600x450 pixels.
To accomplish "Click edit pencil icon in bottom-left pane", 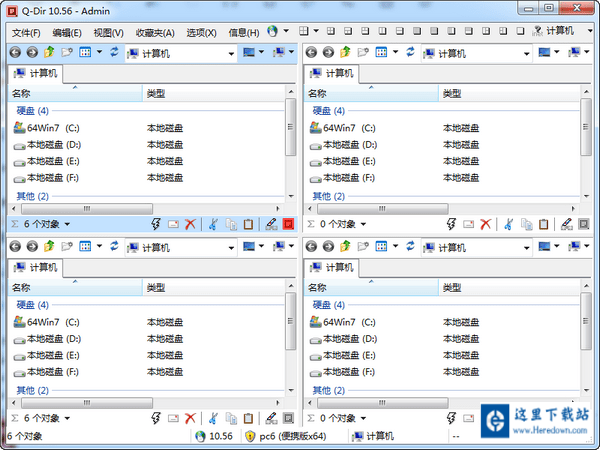I will click(271, 418).
